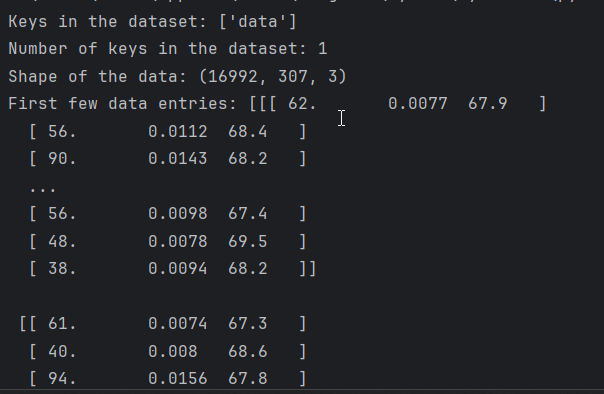Click 56. in the 0.0112 row
This screenshot has height=394, width=604.
point(62,132)
